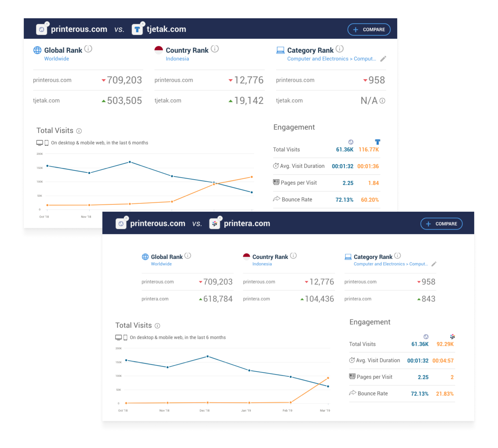Click COMPARE button in printera comparison
The height and width of the screenshot is (448, 498).
click(441, 224)
